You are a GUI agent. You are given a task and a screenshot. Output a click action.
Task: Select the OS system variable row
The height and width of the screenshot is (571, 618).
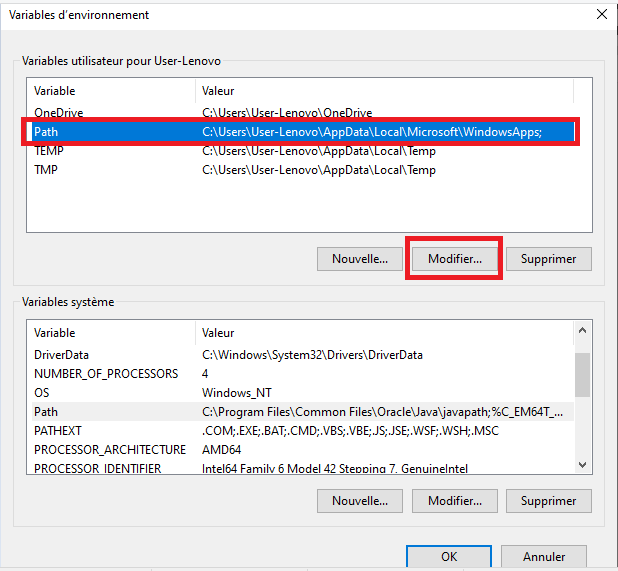[x=303, y=392]
